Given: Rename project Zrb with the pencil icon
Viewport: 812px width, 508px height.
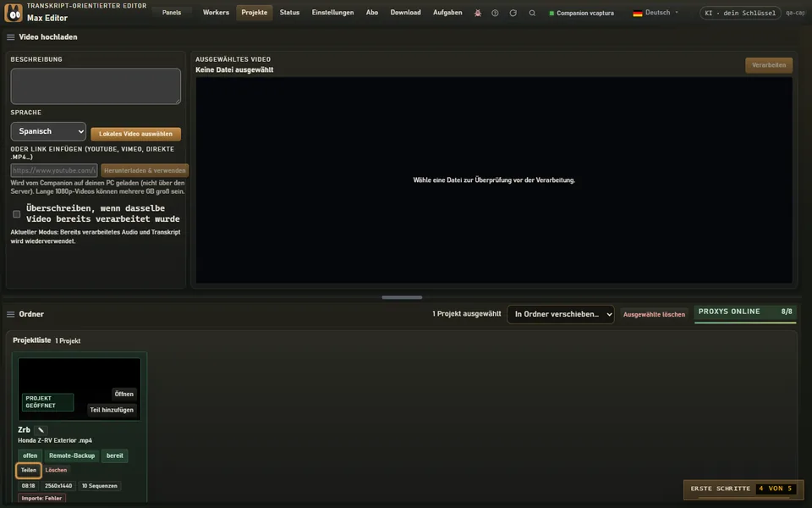Looking at the screenshot, I should [41, 430].
